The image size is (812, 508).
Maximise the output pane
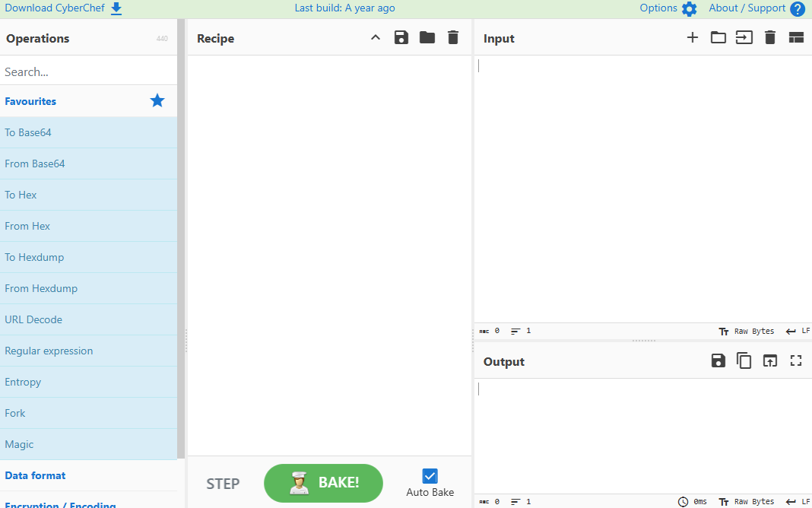[x=796, y=361]
